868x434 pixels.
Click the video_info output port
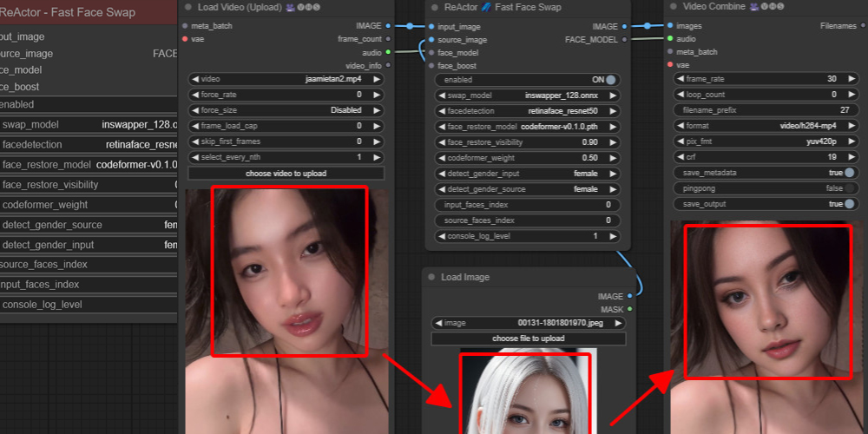388,65
